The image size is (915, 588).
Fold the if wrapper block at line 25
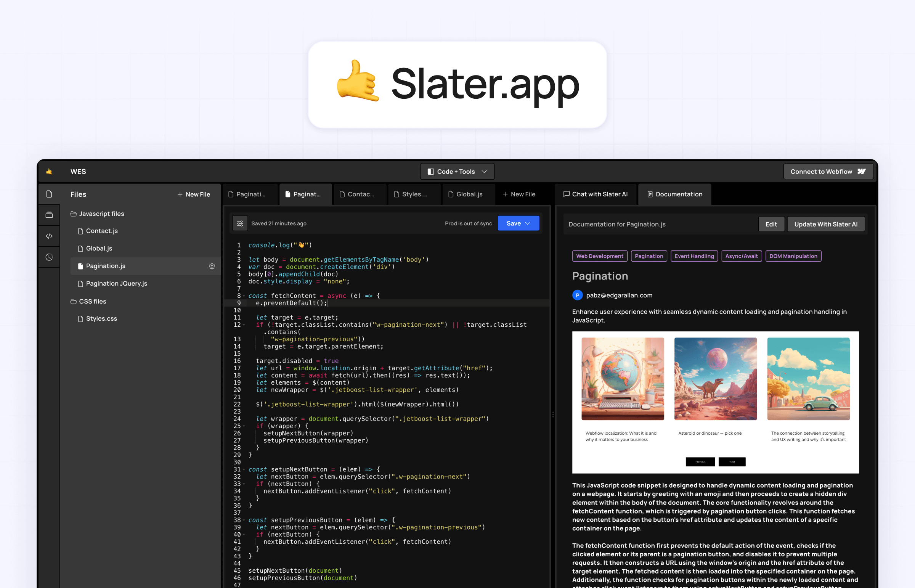(244, 426)
